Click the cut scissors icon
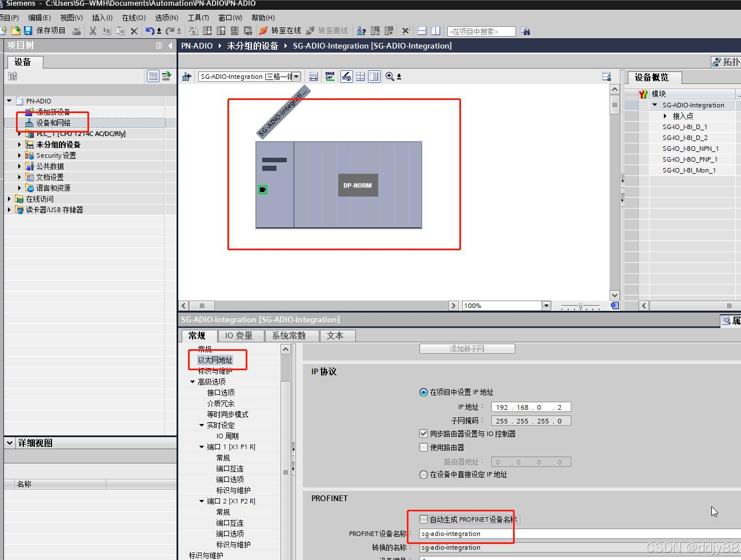 (x=93, y=30)
